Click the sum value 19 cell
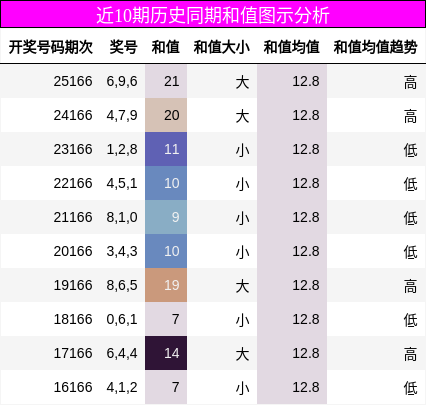426x405 pixels. coord(166,285)
